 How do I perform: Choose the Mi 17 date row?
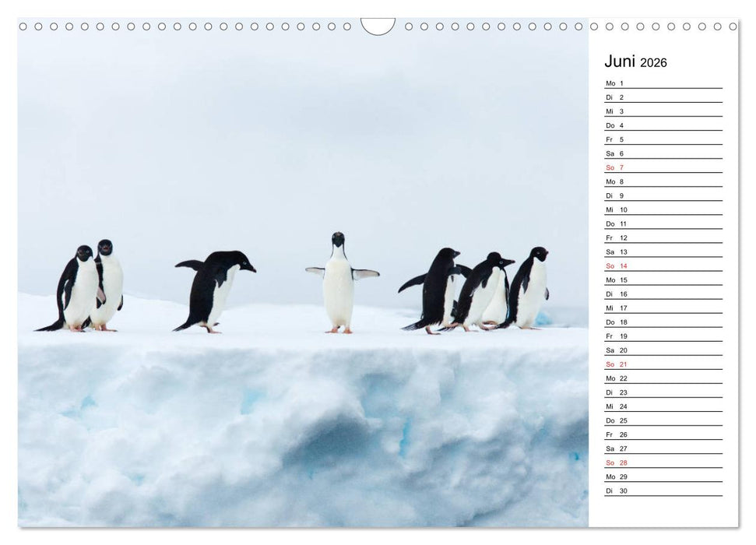pyautogui.click(x=663, y=308)
